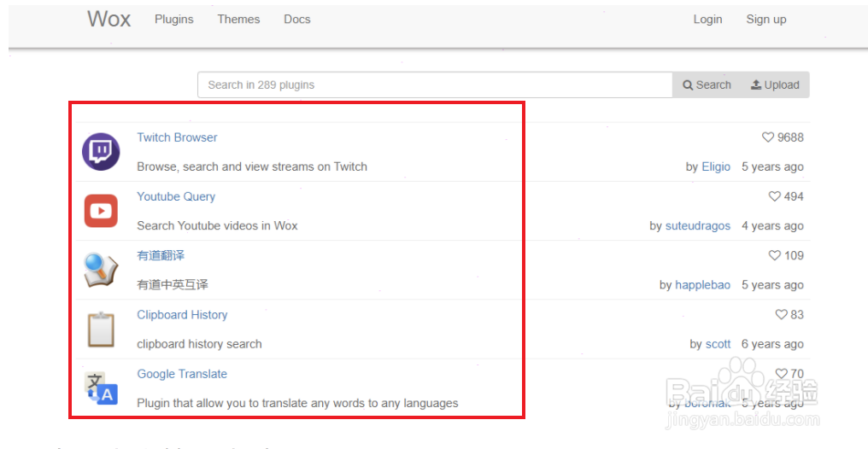Click the Clipboard History clipboard icon

(101, 329)
